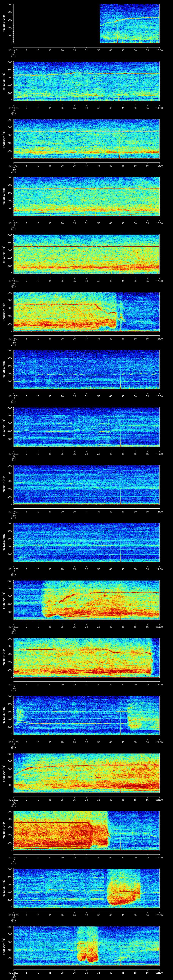Click the '10:25:00' time axis label
This screenshot has width=173, height=980.
click(14, 973)
